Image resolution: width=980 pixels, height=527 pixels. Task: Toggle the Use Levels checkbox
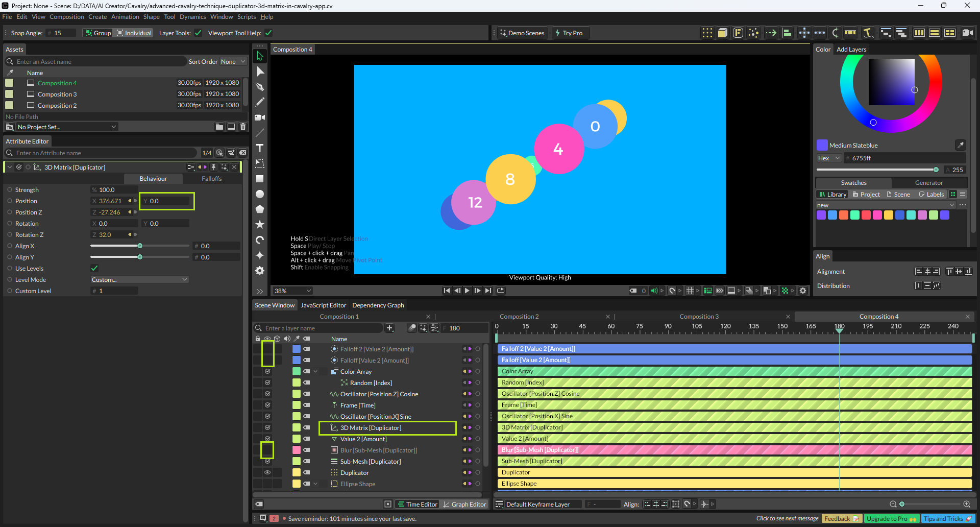pyautogui.click(x=94, y=269)
